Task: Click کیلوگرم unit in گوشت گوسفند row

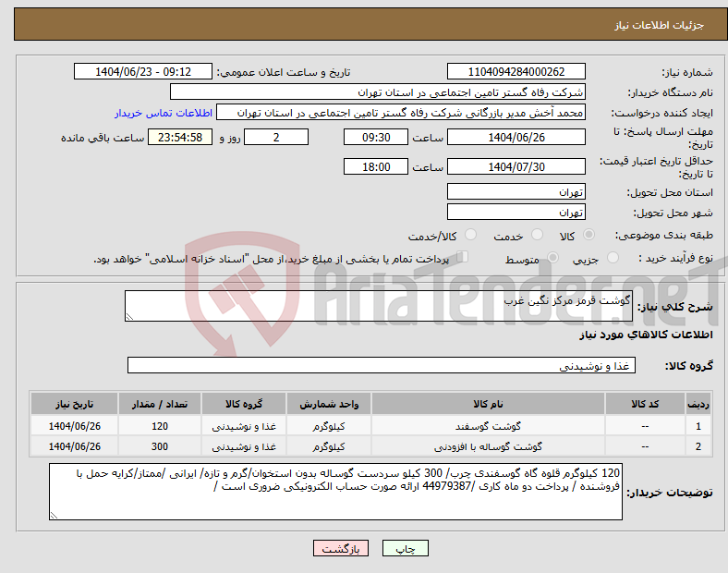Action: click(x=329, y=426)
